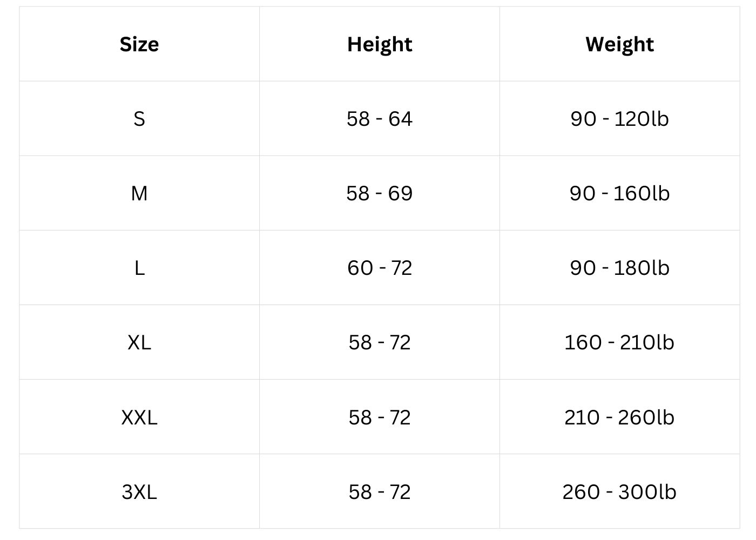This screenshot has height=540, width=756.
Task: Click the Size column header
Action: tap(139, 44)
